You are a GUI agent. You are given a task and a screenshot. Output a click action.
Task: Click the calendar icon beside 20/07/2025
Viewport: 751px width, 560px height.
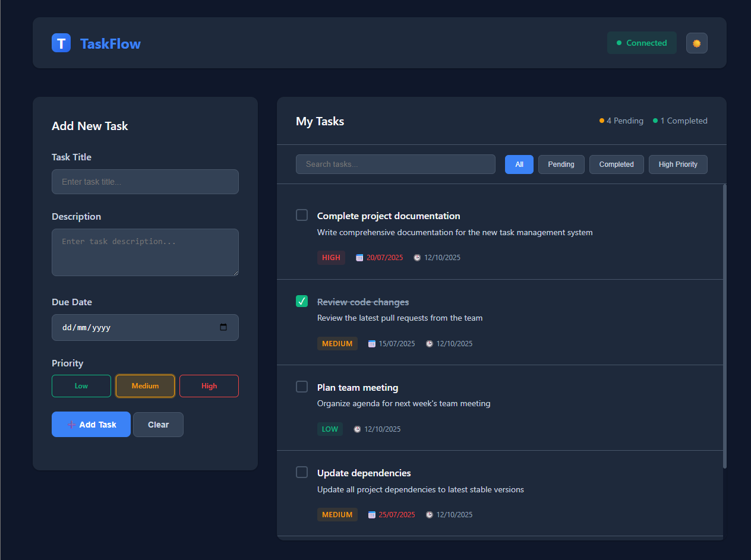[x=359, y=257]
